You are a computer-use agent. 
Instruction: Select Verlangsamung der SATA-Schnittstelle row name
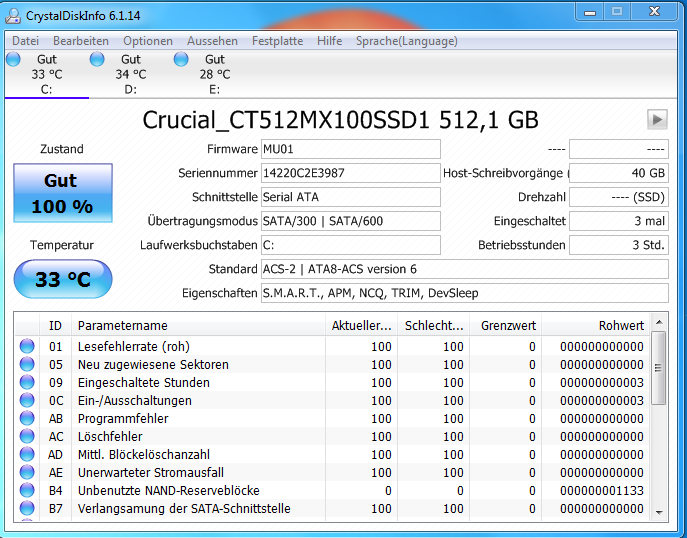184,508
